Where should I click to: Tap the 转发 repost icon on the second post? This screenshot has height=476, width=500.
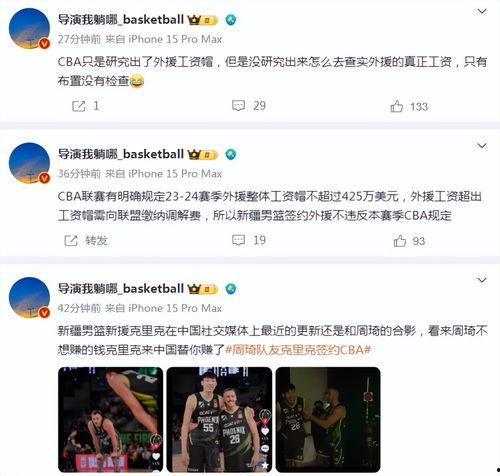(x=71, y=240)
